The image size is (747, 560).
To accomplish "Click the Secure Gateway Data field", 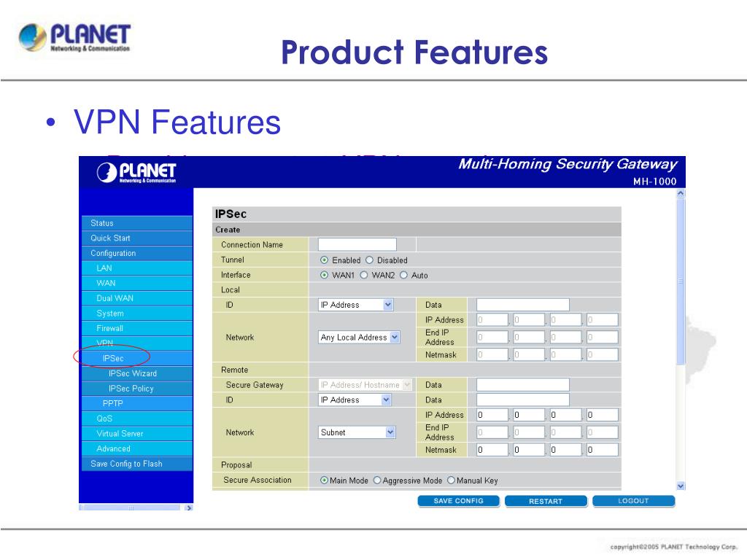I will pyautogui.click(x=522, y=385).
